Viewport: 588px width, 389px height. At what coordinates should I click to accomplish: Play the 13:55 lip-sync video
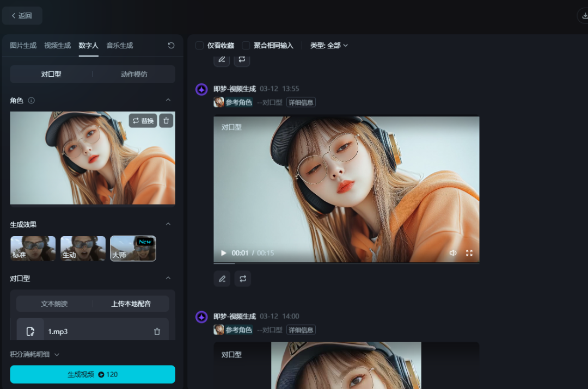point(224,253)
